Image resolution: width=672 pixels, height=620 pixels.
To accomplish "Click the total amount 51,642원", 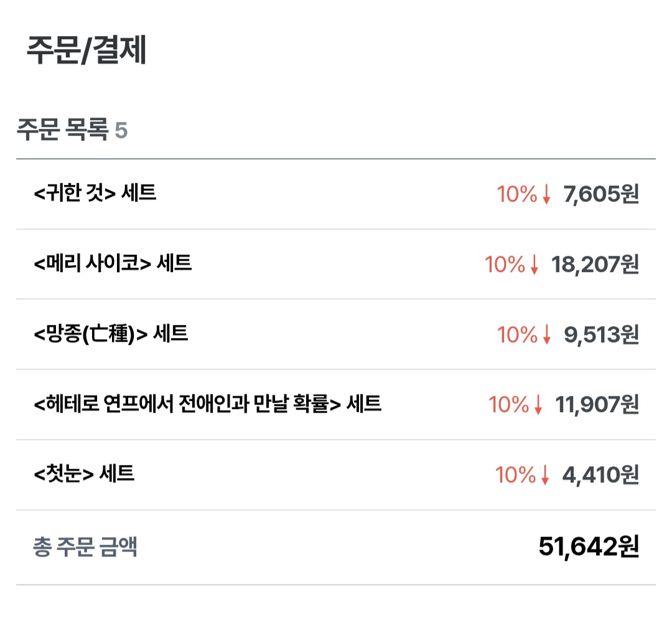I will [x=589, y=547].
